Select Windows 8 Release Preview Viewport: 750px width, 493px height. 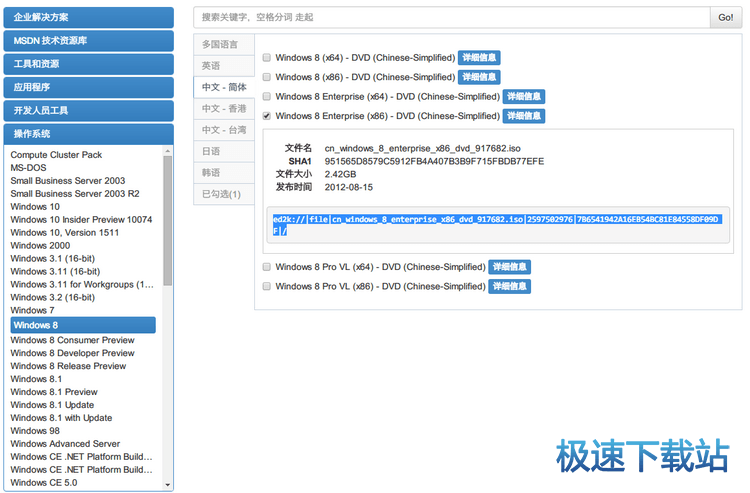coord(68,366)
